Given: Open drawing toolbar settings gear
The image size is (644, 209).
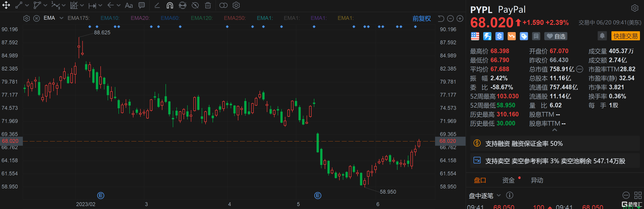Looking at the screenshot, I should [236, 5].
